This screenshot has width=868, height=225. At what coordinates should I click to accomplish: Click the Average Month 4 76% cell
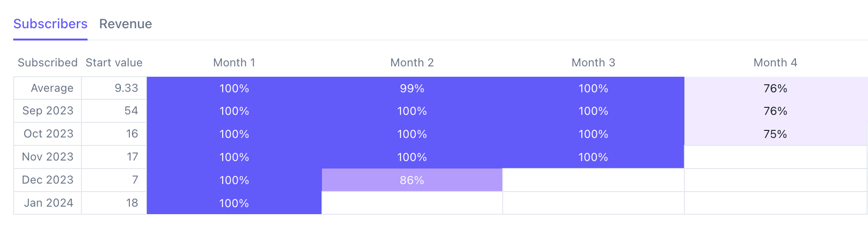point(776,88)
